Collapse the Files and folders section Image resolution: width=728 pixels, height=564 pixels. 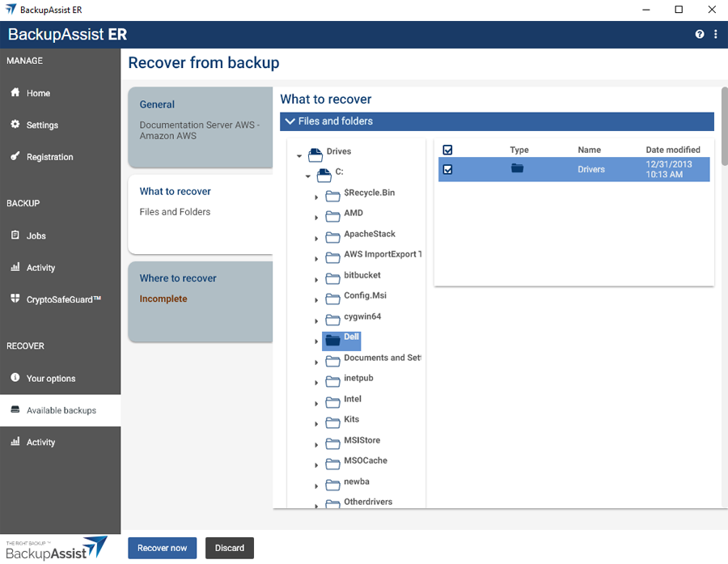(497, 121)
